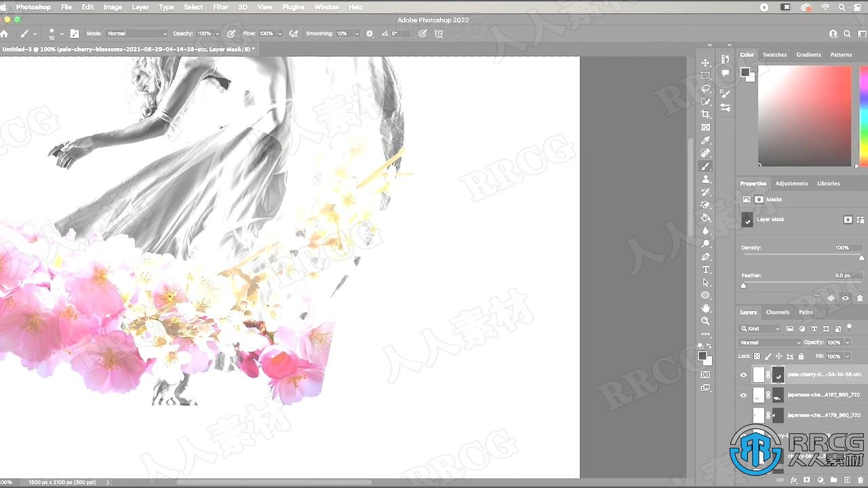This screenshot has height=488, width=868.
Task: Switch to the Adjustments tab
Action: pos(791,183)
